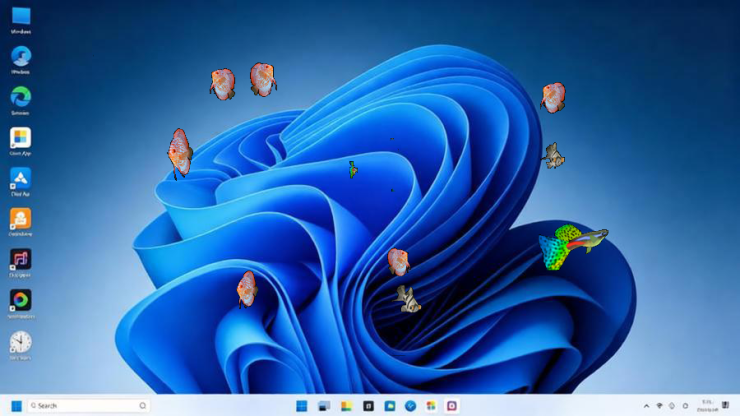This screenshot has height=416, width=740.
Task: Click the Start button at taskbar left
Action: coord(17,406)
